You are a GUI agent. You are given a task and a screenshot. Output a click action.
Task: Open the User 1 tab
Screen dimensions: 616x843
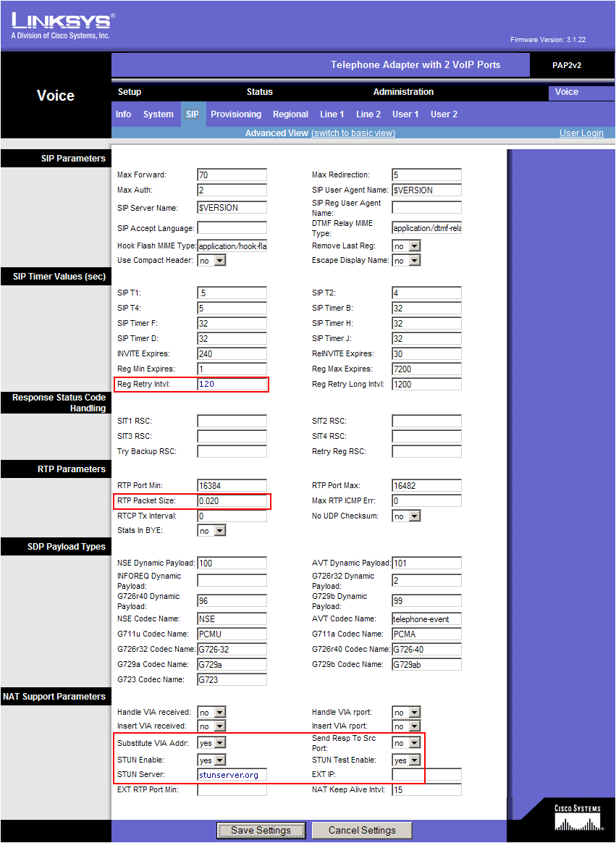click(405, 114)
